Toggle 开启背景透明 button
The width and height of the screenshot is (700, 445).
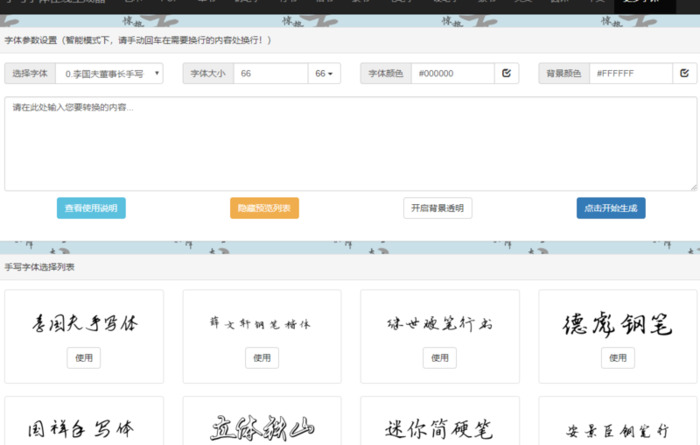pos(438,208)
